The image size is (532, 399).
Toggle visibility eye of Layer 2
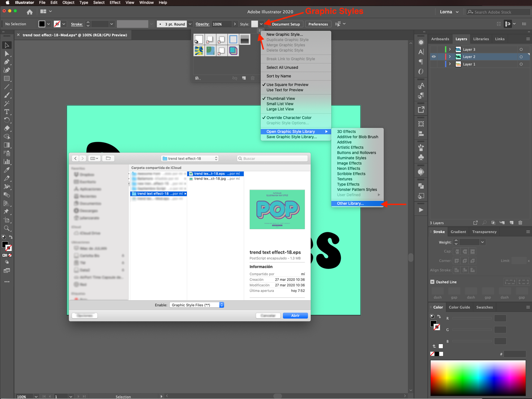[x=433, y=57]
